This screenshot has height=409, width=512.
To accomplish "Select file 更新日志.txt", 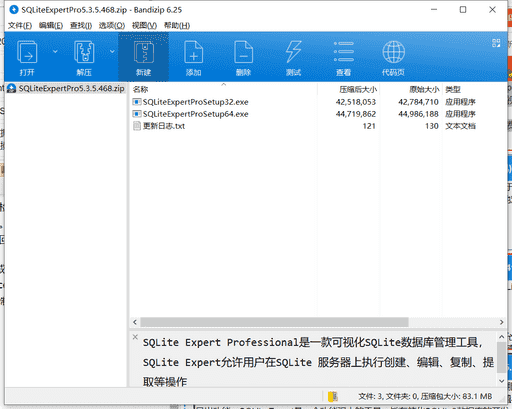I will pyautogui.click(x=164, y=126).
